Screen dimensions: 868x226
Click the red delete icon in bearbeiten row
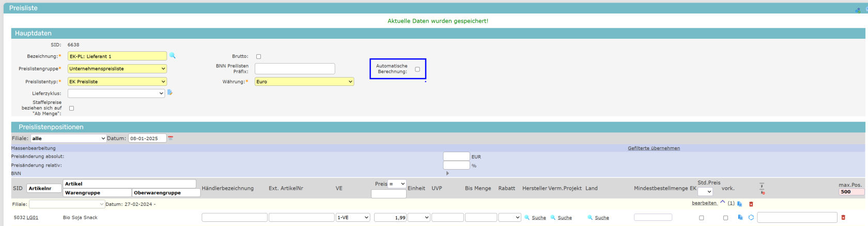tap(751, 204)
